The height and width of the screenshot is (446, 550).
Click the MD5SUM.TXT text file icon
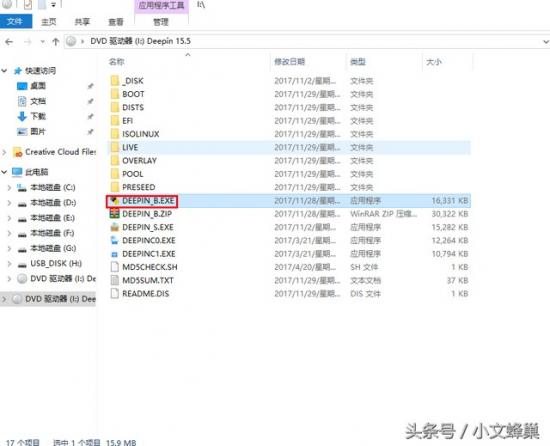[x=115, y=281]
